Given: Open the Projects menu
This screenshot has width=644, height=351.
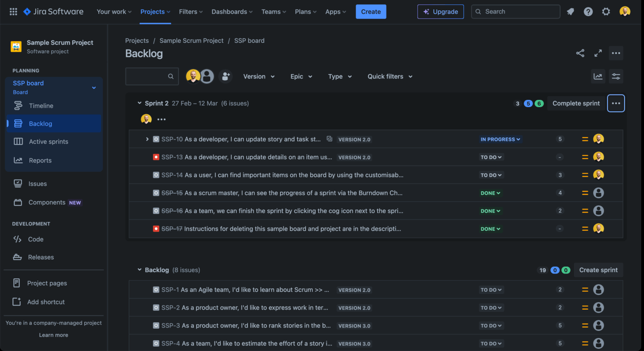Looking at the screenshot, I should point(155,12).
